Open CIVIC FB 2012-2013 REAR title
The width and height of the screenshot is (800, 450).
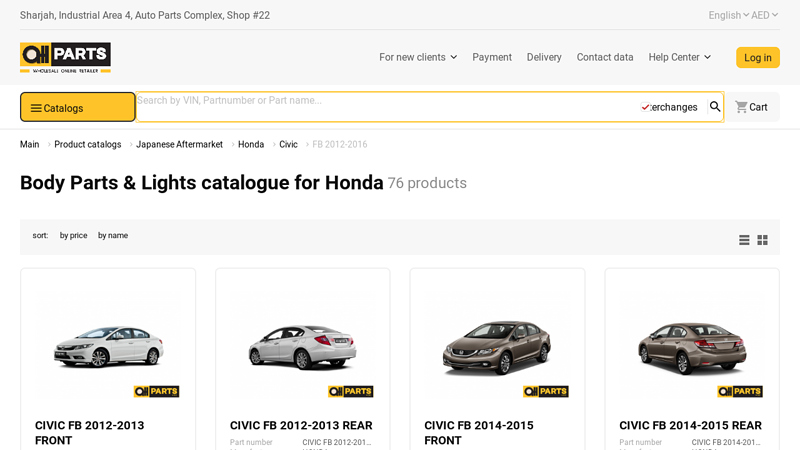(x=301, y=425)
